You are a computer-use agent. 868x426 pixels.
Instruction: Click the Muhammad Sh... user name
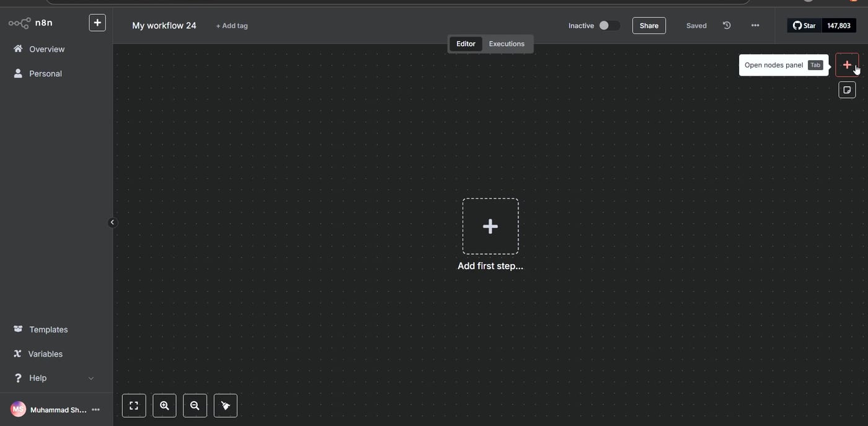click(58, 410)
